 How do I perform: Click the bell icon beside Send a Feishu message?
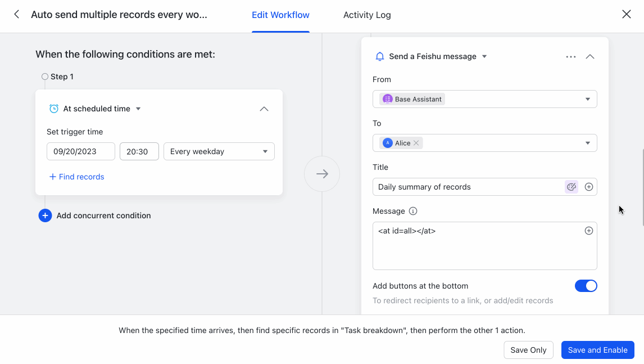379,56
